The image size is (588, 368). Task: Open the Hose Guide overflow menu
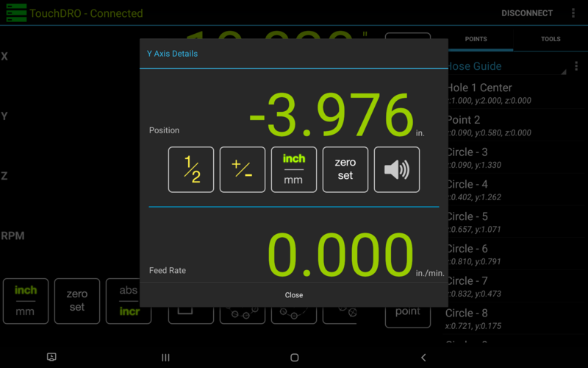coord(576,66)
